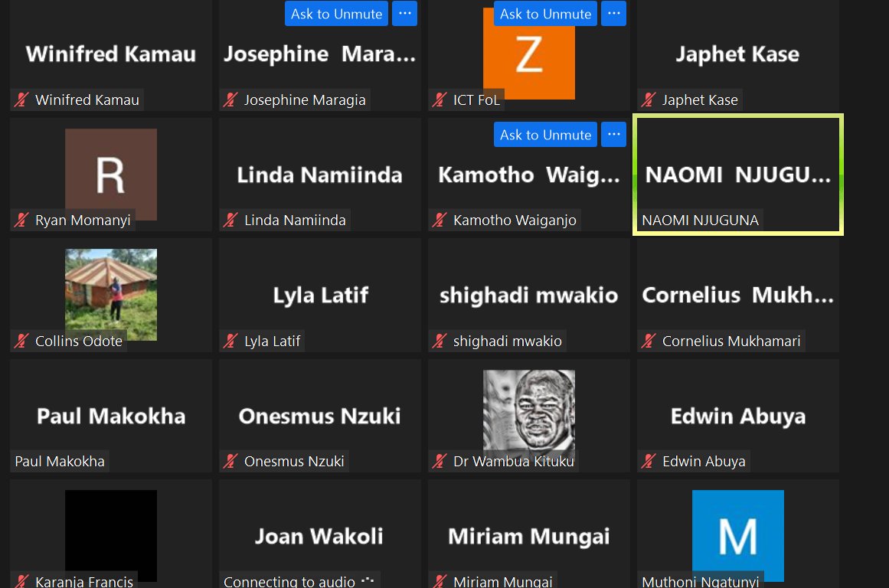Select the highlighted NAOMI NJUGUNA speaker tile

(x=737, y=175)
